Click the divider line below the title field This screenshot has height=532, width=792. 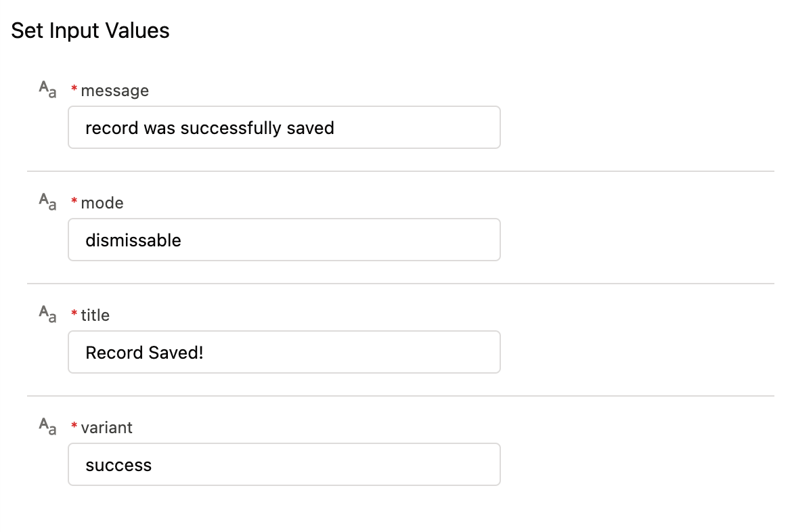click(x=400, y=396)
